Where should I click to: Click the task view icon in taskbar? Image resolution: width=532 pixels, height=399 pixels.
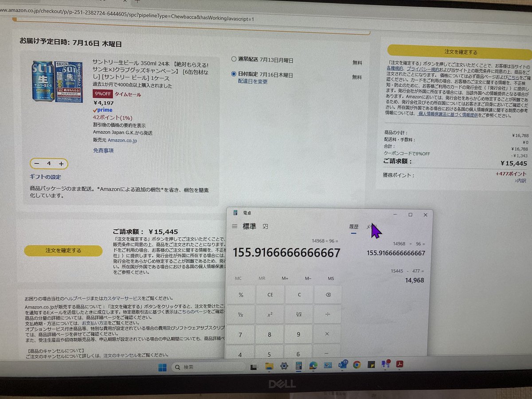(254, 367)
